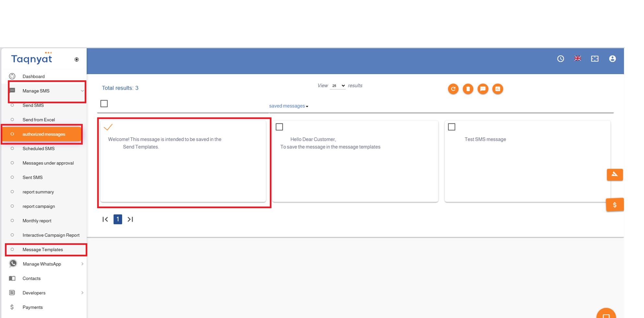
Task: Expand Manage WhatsApp submenu
Action: [82, 264]
